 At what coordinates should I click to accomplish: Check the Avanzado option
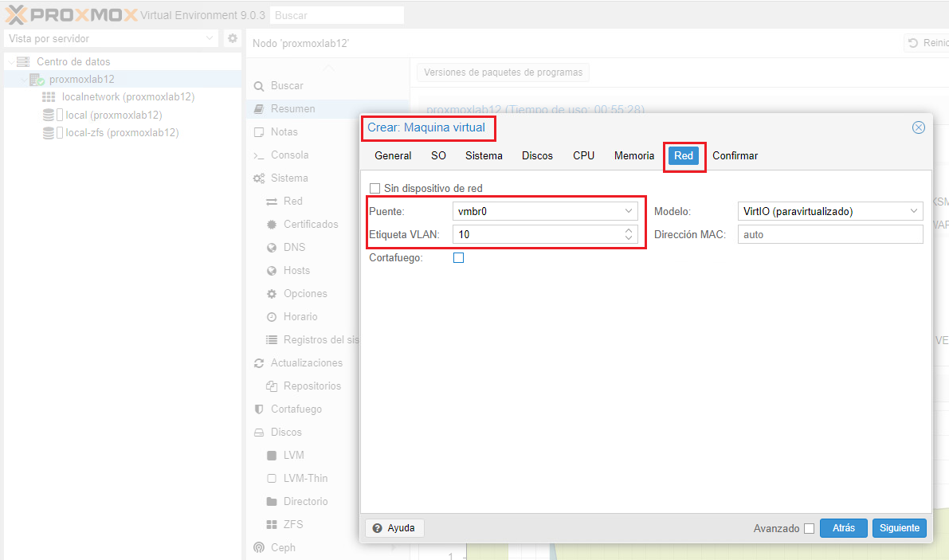[809, 528]
